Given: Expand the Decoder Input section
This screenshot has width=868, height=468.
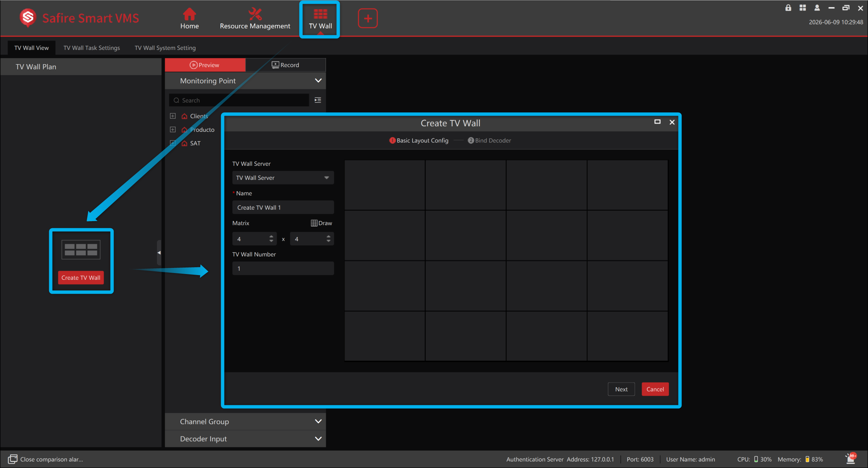Looking at the screenshot, I should tap(318, 438).
